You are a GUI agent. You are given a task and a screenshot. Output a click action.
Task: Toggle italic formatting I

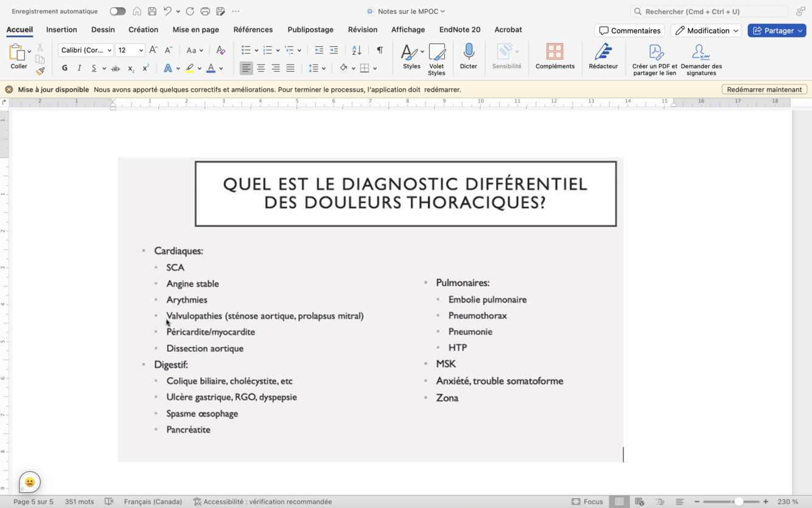(x=79, y=68)
